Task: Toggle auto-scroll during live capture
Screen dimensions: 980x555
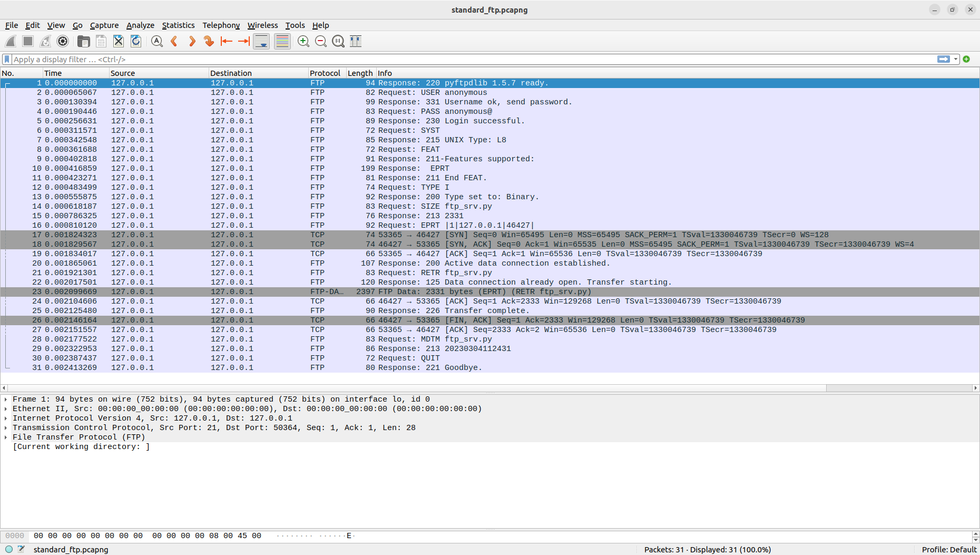Action: 261,41
